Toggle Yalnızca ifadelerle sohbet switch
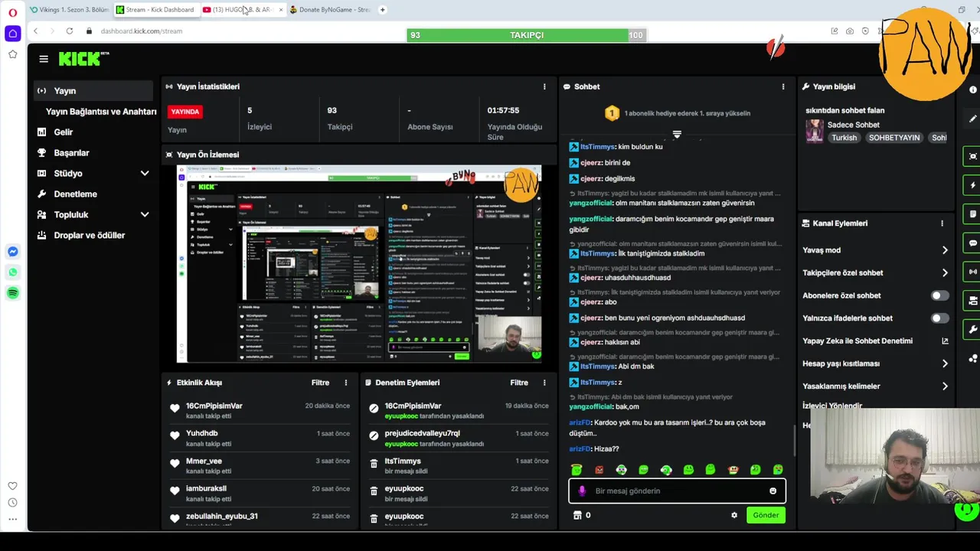The width and height of the screenshot is (980, 551). [x=939, y=318]
